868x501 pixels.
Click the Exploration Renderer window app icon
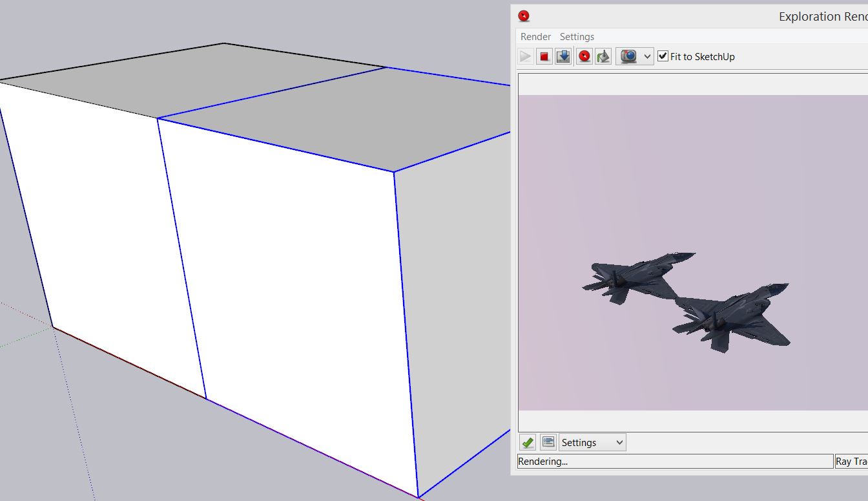click(x=524, y=16)
